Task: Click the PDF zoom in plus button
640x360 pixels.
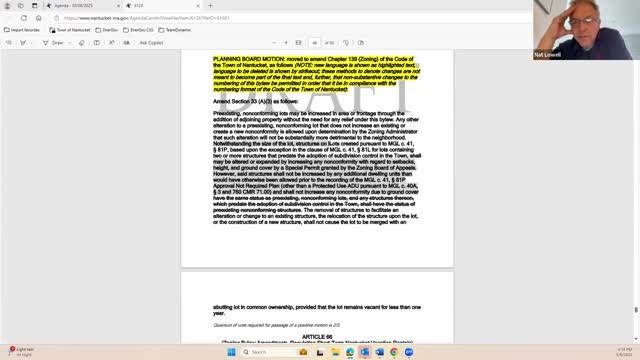Action: pyautogui.click(x=286, y=43)
